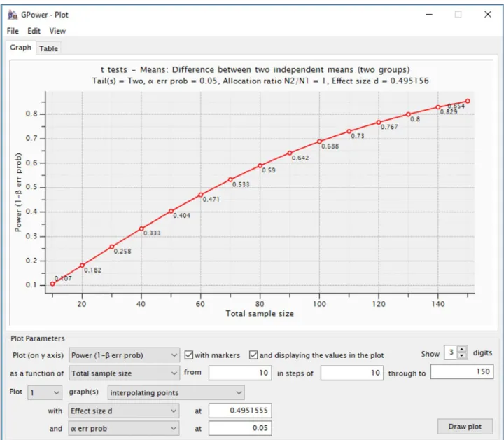Increase digits shown with up arrow
Image resolution: width=504 pixels, height=440 pixels.
click(x=462, y=350)
